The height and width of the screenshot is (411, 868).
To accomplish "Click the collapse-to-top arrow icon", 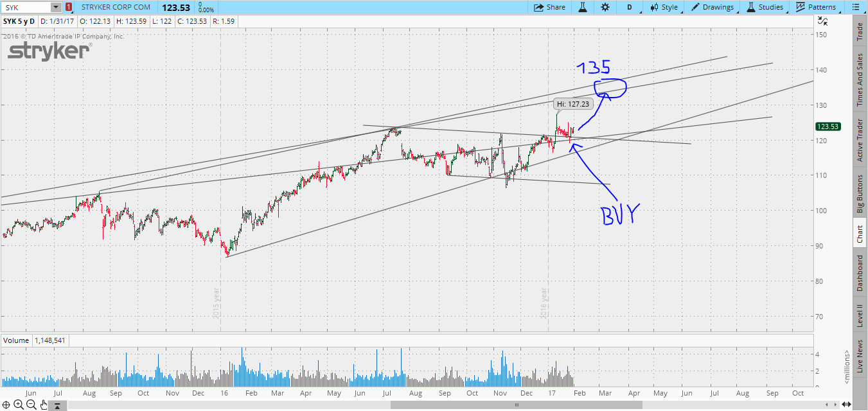I will click(x=57, y=405).
